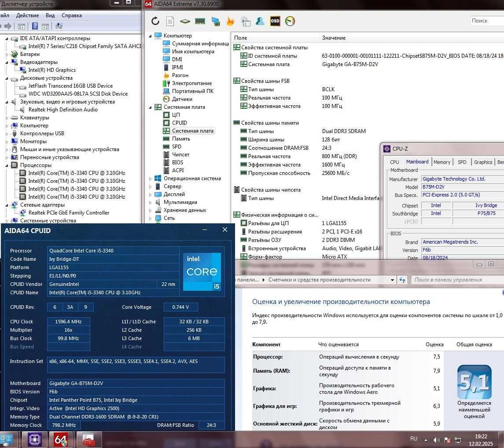Click the AIDA64 motherboard toolbar icon
The image size is (504, 448).
[x=185, y=22]
